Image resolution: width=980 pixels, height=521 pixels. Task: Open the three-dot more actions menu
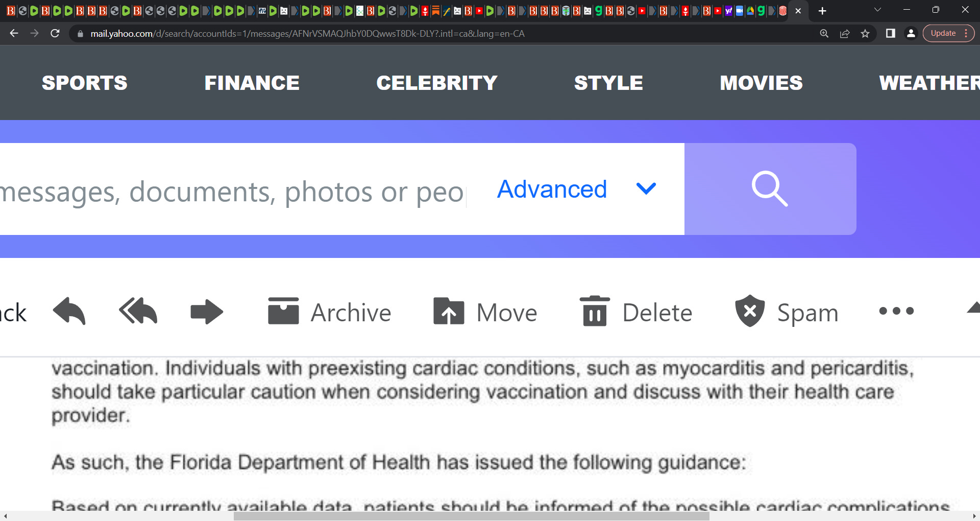point(896,311)
